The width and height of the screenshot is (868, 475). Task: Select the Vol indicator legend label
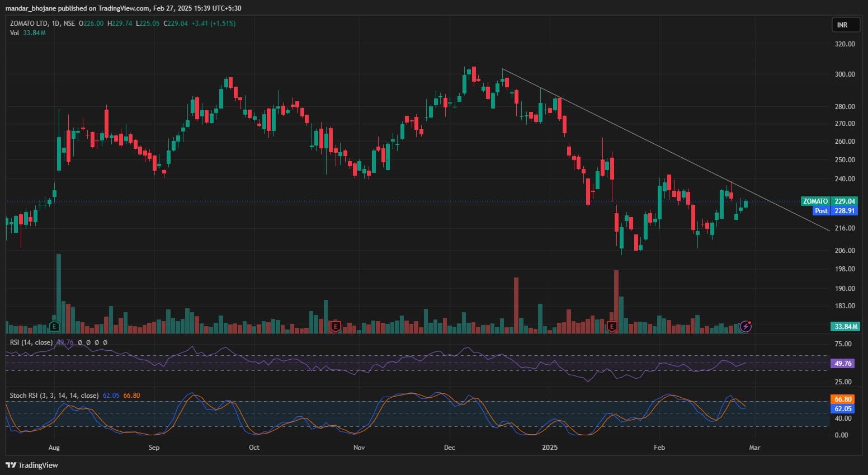15,33
